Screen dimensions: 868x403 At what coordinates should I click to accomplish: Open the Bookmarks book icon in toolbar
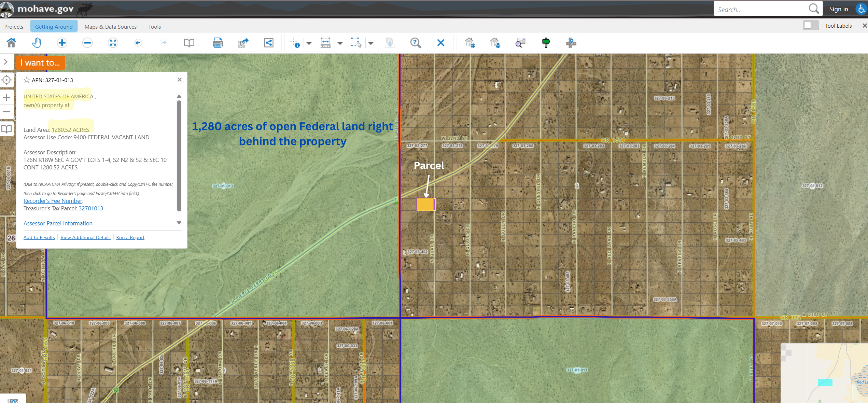(x=189, y=43)
